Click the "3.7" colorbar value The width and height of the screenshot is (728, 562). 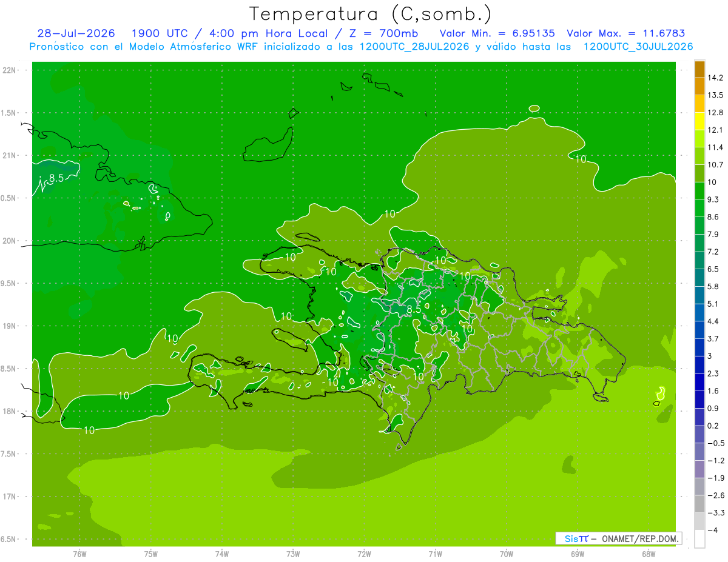click(x=713, y=338)
